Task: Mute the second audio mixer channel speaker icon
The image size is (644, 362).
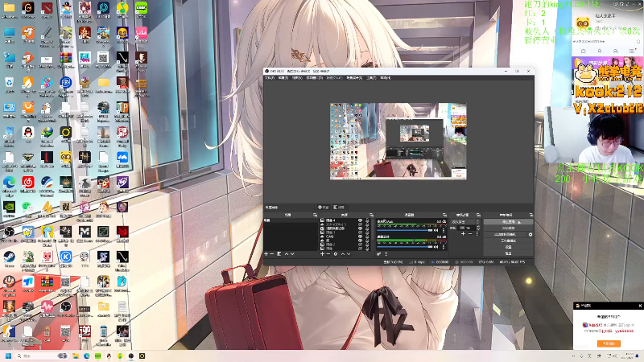Action: [436, 247]
